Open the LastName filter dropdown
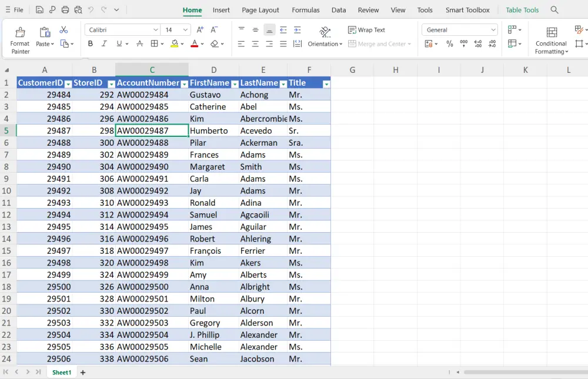 tap(283, 84)
